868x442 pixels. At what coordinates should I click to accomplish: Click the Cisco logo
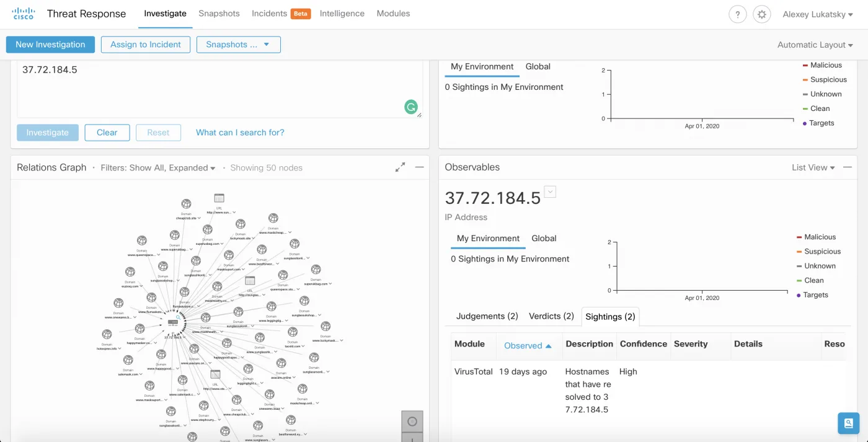point(24,14)
